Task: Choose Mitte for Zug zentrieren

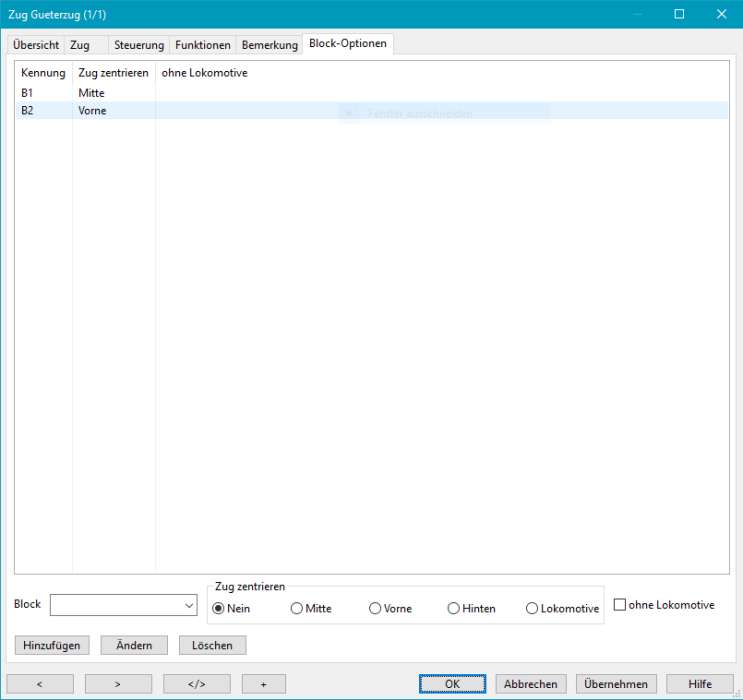Action: click(x=296, y=608)
